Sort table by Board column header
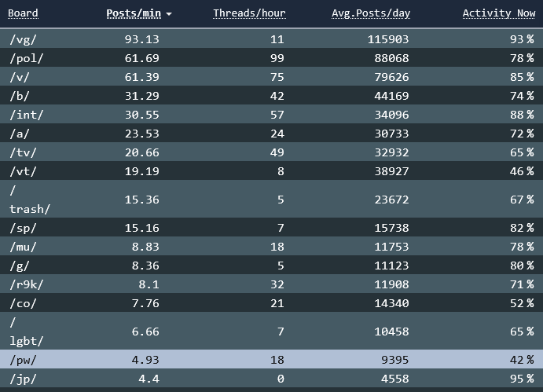Viewport: 543px width, 392px height. click(23, 13)
